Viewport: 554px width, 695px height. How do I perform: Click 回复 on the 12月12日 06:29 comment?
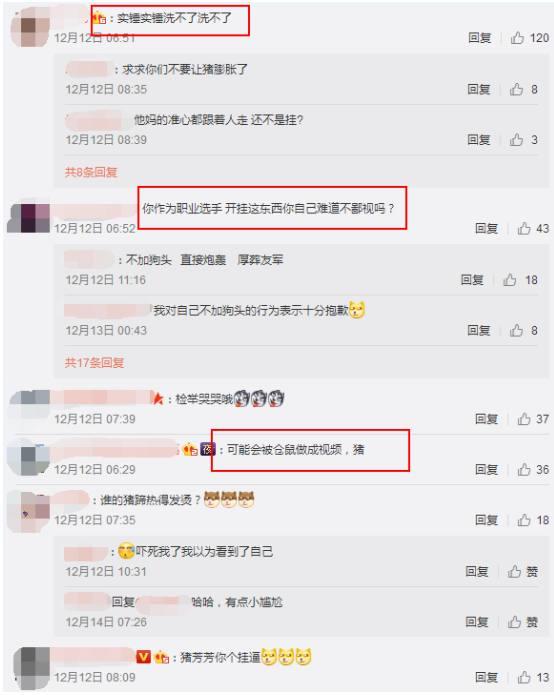(x=487, y=469)
